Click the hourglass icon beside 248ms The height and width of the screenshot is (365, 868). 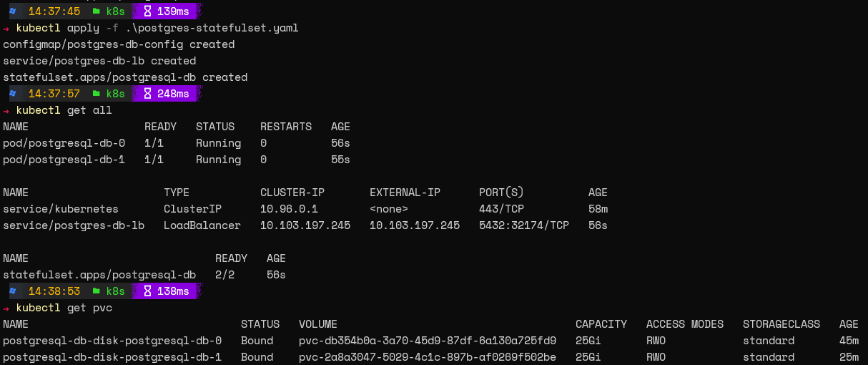tap(148, 94)
